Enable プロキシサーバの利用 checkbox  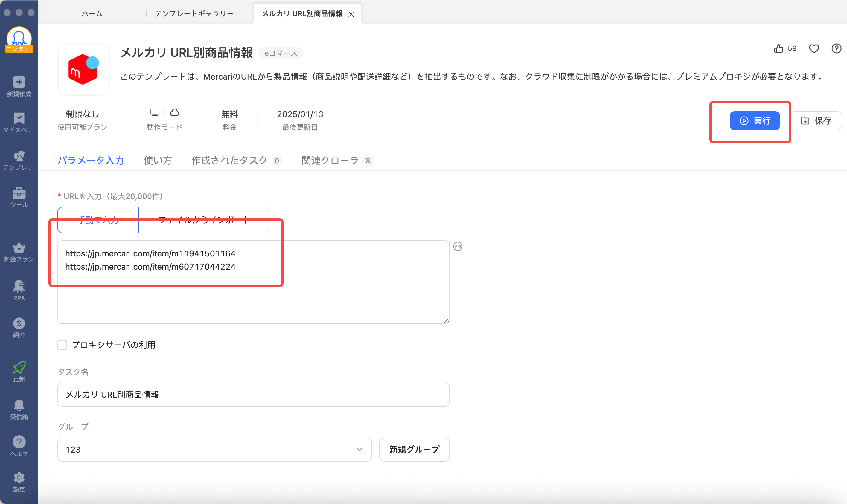tap(62, 345)
